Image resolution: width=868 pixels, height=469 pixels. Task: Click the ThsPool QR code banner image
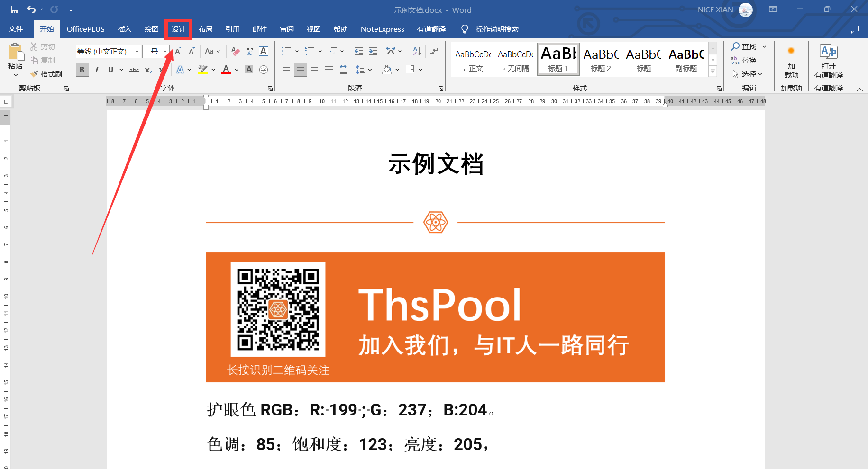click(435, 317)
